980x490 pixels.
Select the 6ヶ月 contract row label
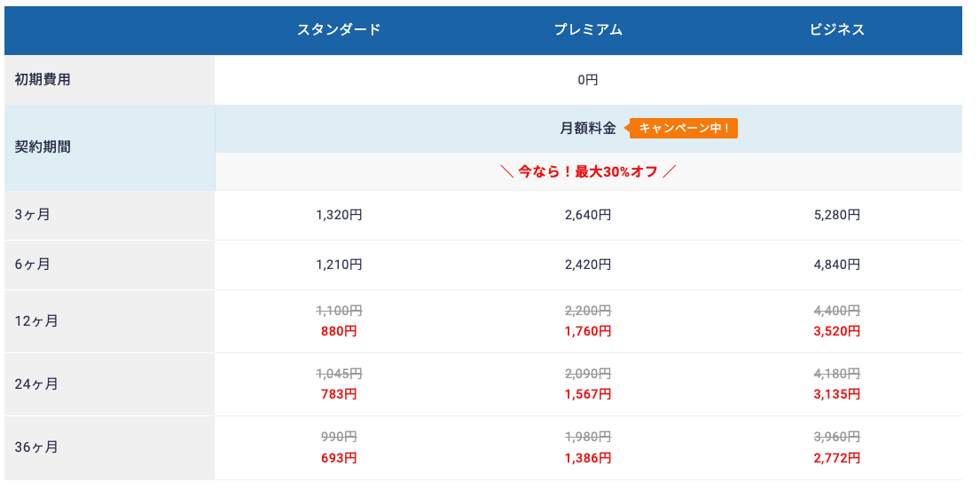coord(33,265)
